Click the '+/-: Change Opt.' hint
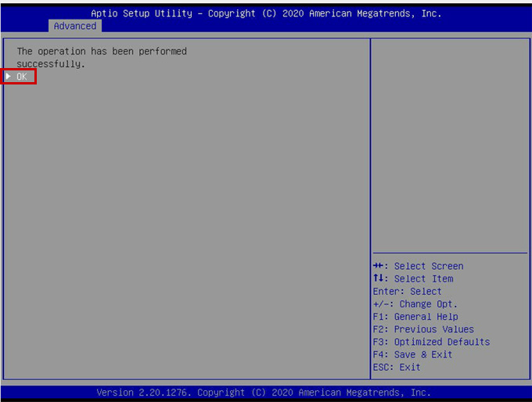The height and width of the screenshot is (402, 532). click(415, 303)
